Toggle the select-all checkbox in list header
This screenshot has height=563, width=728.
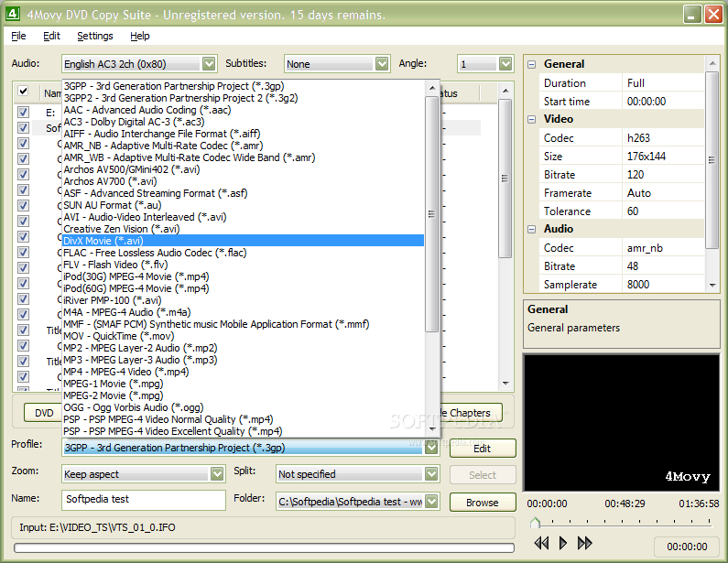coord(23,91)
